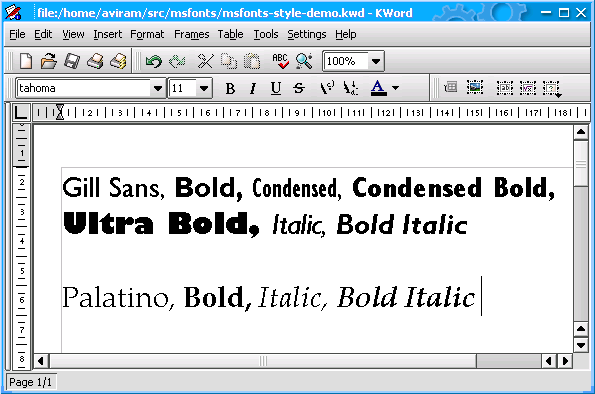Open the Settings menu

(307, 34)
